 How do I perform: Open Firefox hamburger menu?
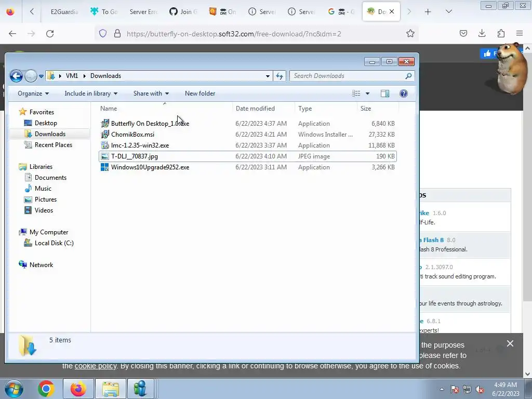[x=520, y=33]
